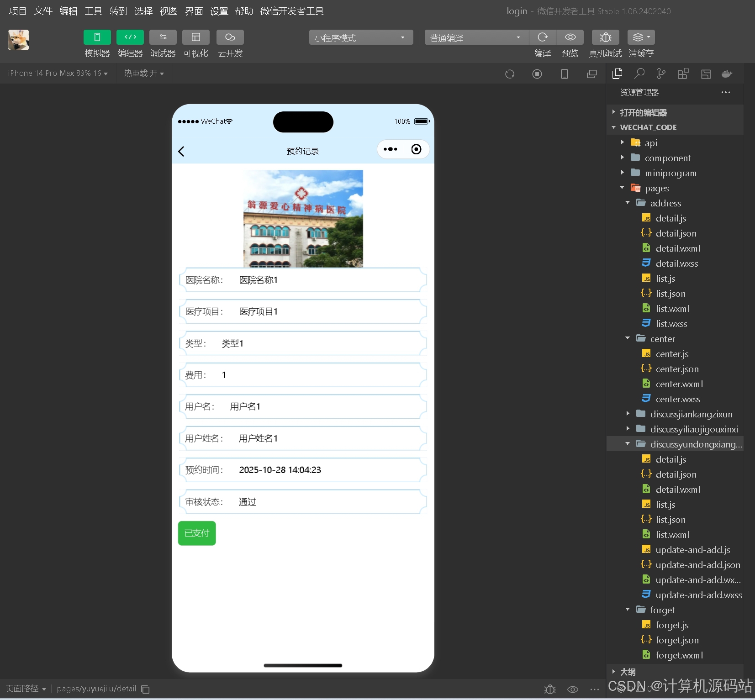This screenshot has width=755, height=700.
Task: Collapse the forget folder
Action: coord(675,610)
